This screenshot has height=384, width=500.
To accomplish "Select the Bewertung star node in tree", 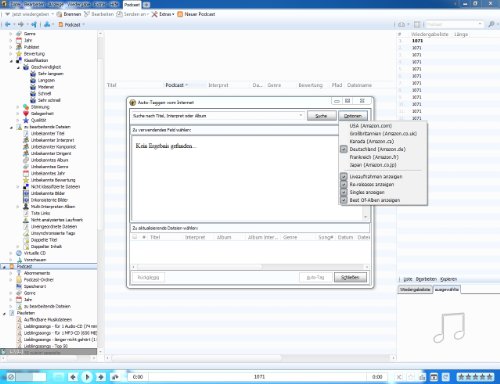I will (19, 54).
